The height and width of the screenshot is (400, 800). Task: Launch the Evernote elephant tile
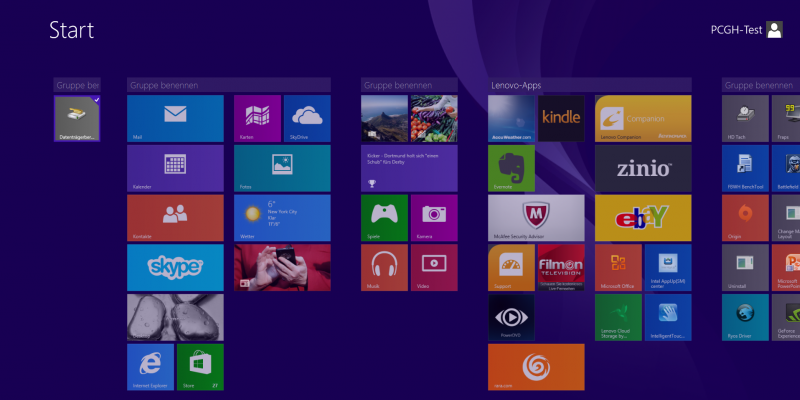tap(511, 168)
